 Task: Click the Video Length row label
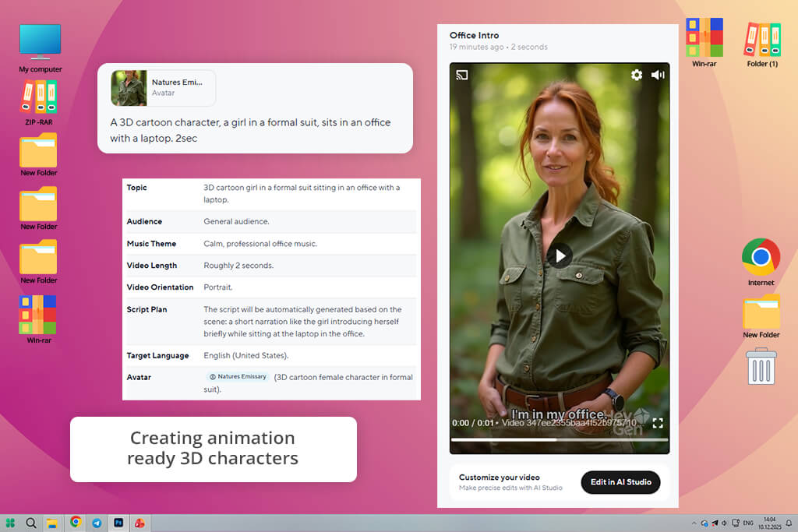[152, 266]
